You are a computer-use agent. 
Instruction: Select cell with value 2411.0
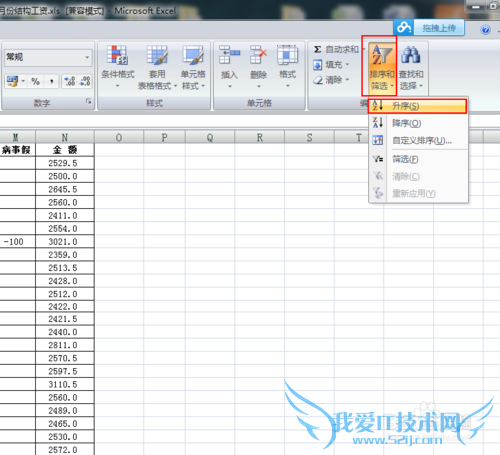point(65,216)
